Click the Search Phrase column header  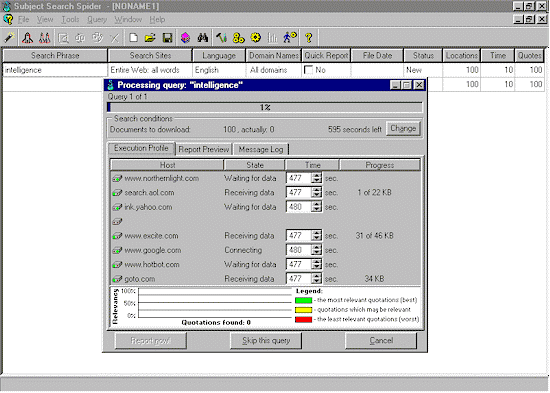click(55, 55)
